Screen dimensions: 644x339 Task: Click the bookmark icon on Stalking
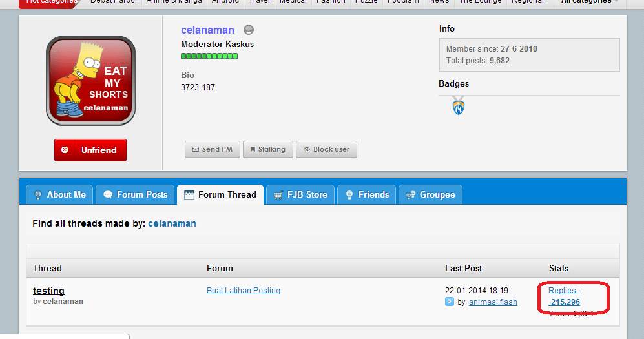pyautogui.click(x=253, y=149)
